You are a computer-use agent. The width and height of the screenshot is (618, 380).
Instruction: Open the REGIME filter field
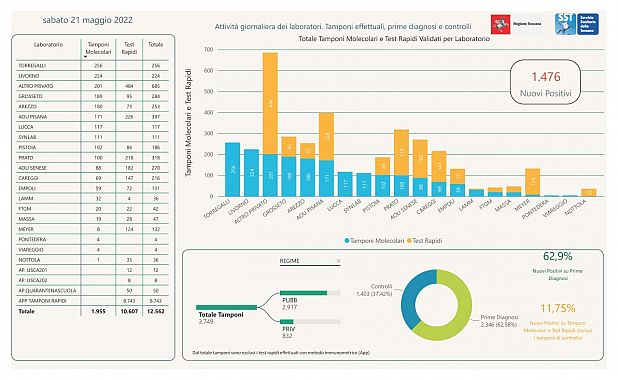coord(310,261)
